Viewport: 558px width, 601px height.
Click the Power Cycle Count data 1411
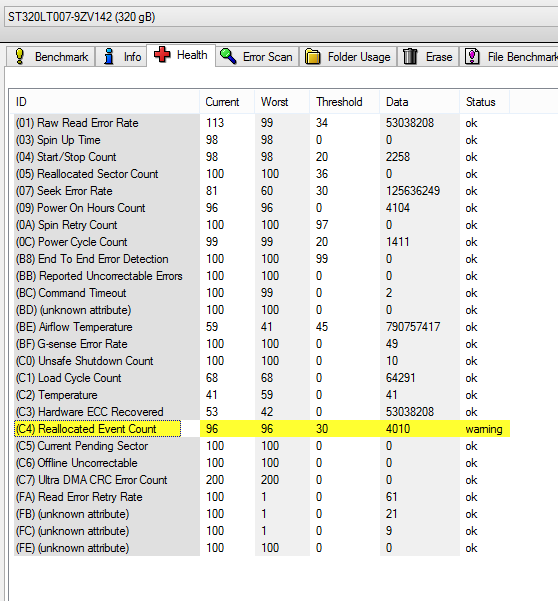click(x=398, y=242)
